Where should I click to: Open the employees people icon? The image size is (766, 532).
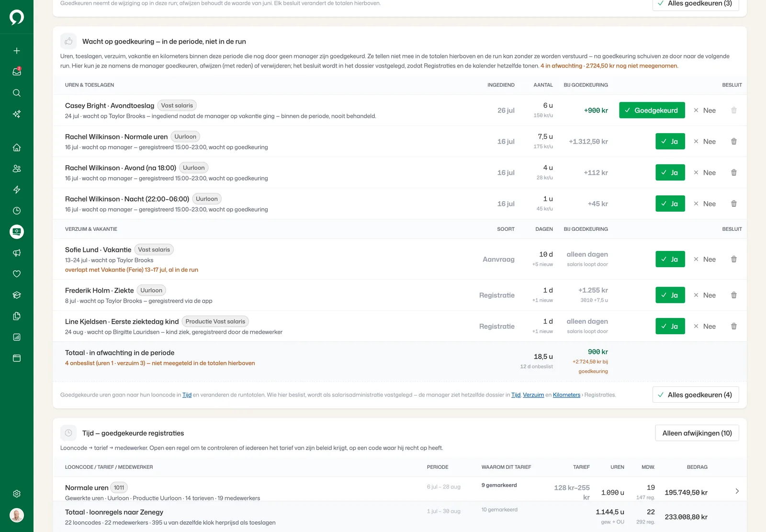pyautogui.click(x=17, y=169)
